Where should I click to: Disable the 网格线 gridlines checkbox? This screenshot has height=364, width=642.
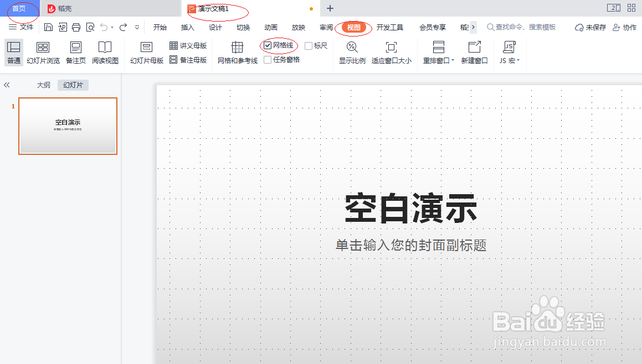pos(269,45)
